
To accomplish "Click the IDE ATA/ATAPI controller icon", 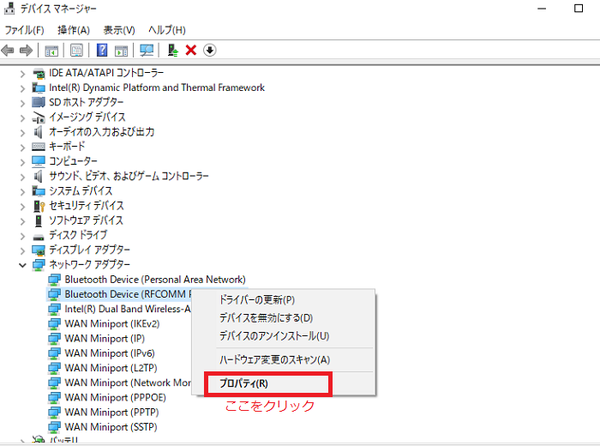I will coord(39,73).
